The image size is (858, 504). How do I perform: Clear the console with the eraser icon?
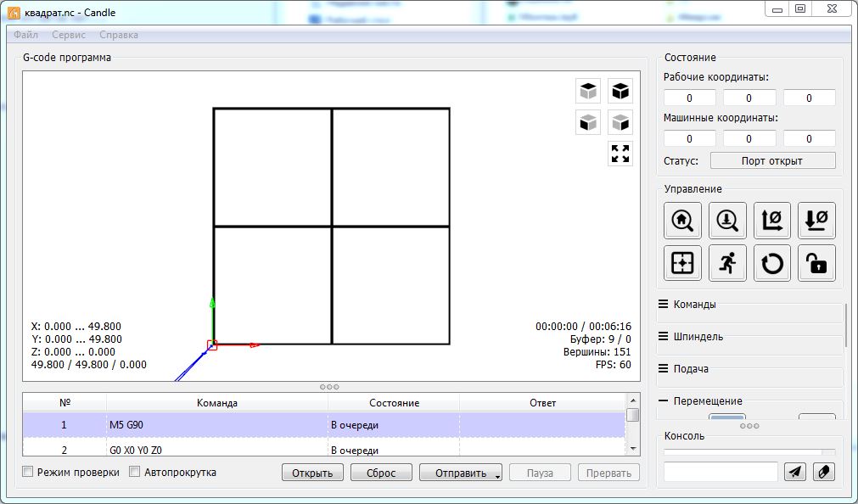[x=824, y=472]
